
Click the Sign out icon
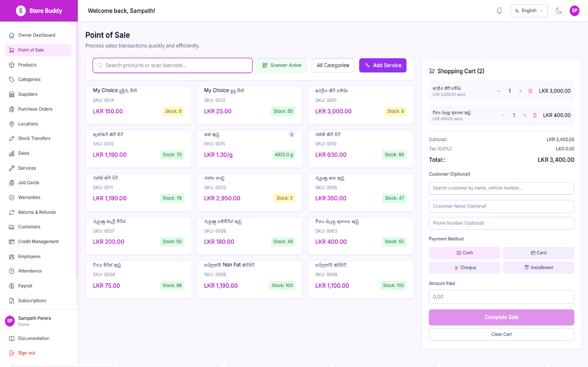coord(11,353)
